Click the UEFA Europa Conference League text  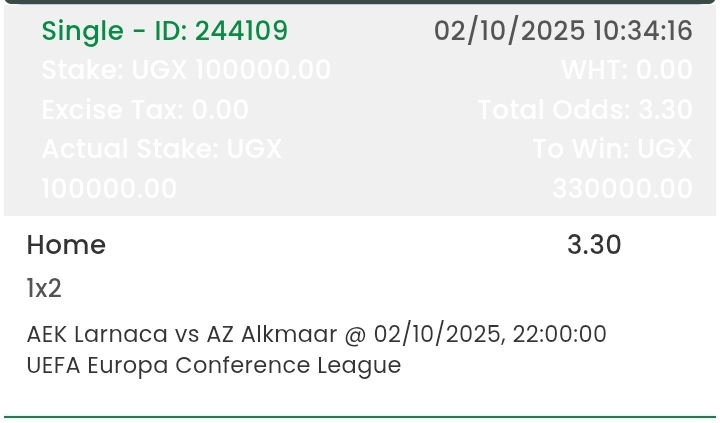(x=214, y=365)
